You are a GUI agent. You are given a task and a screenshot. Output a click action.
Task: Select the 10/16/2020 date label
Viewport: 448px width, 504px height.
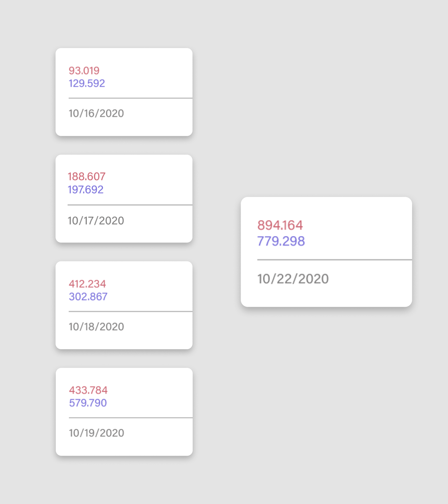click(96, 113)
